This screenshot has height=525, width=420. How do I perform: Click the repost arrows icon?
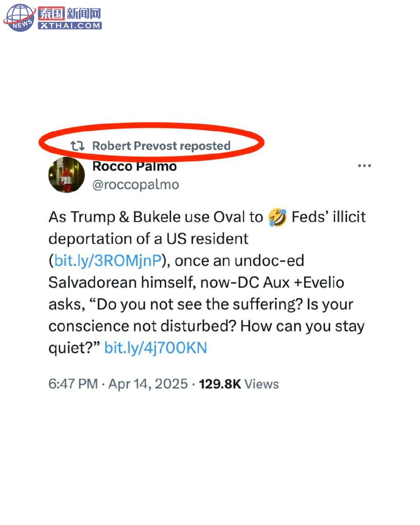click(78, 146)
